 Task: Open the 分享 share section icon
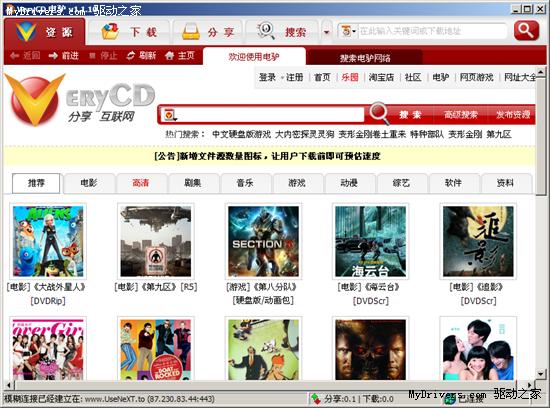pyautogui.click(x=191, y=32)
